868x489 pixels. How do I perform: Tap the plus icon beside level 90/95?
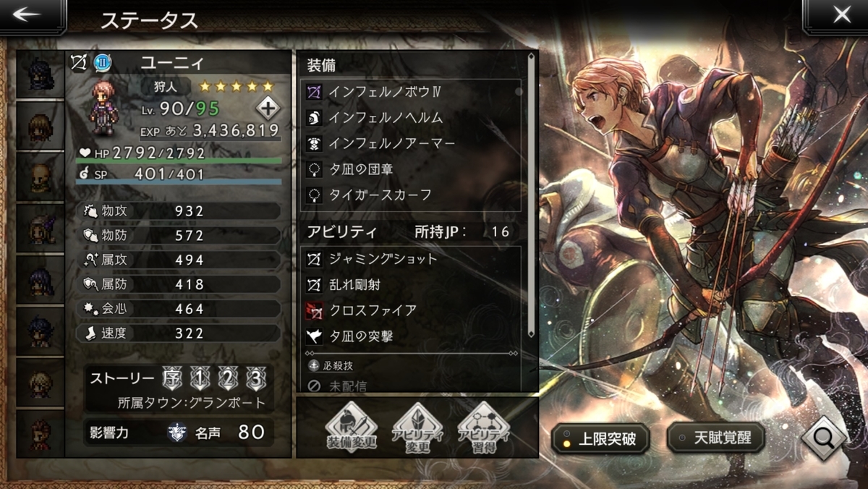(x=267, y=109)
